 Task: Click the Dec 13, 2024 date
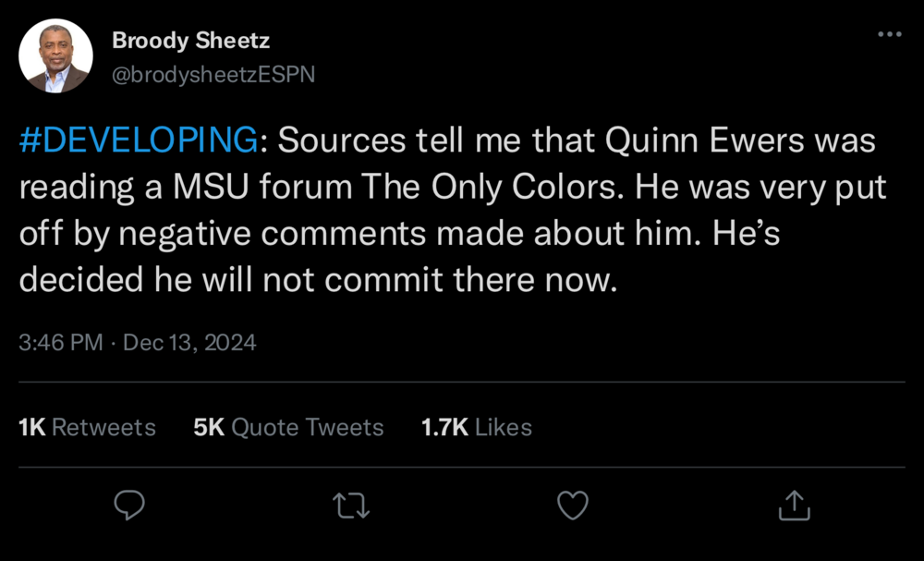(189, 343)
